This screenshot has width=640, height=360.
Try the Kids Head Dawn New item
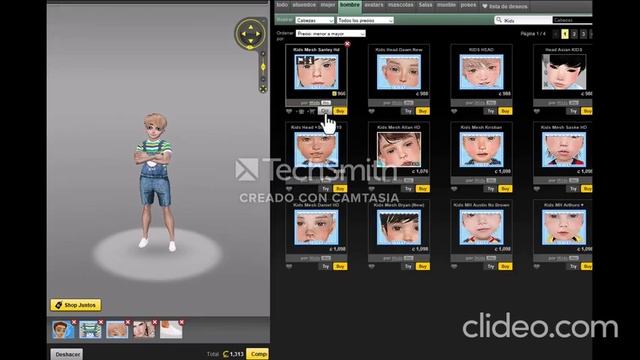[408, 111]
